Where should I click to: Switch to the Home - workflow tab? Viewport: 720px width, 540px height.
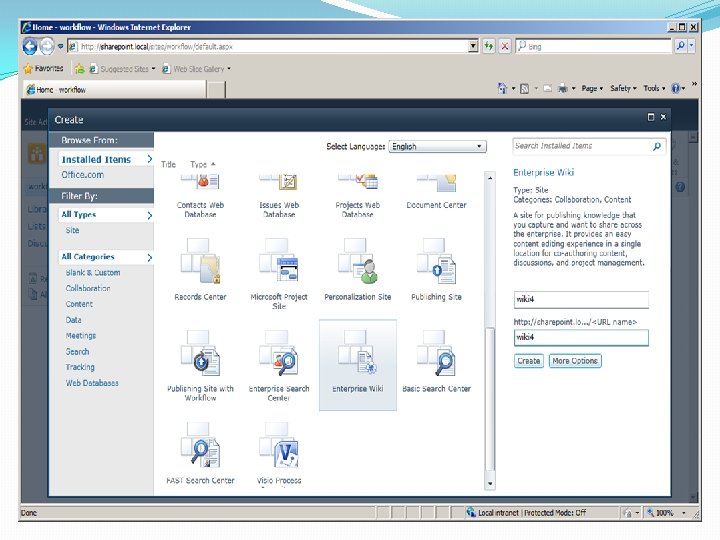click(115, 90)
